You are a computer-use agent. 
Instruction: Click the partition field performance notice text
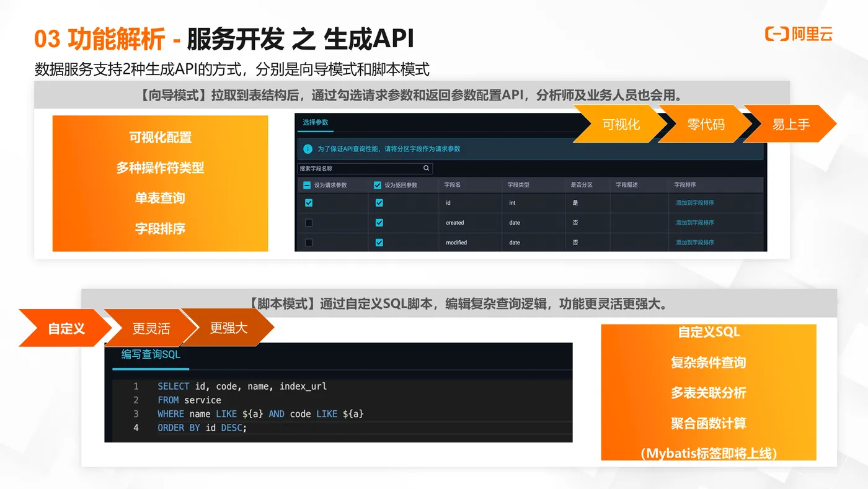(x=389, y=149)
